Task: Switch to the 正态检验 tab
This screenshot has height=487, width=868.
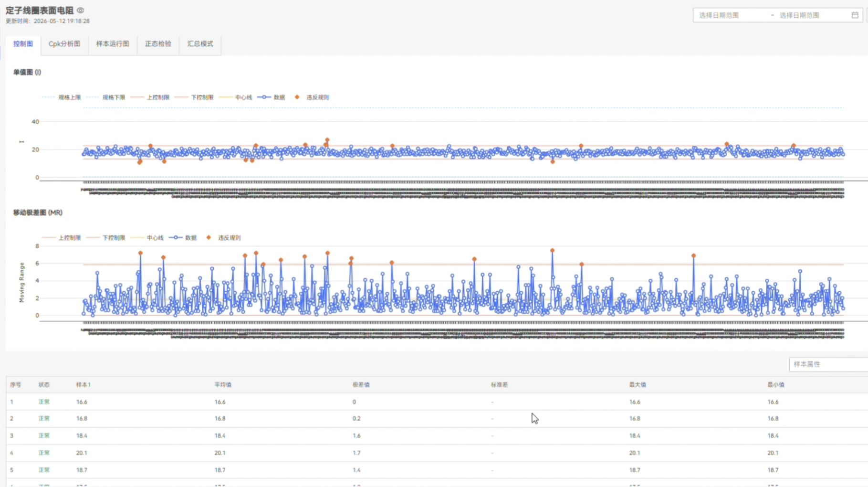Action: (158, 44)
